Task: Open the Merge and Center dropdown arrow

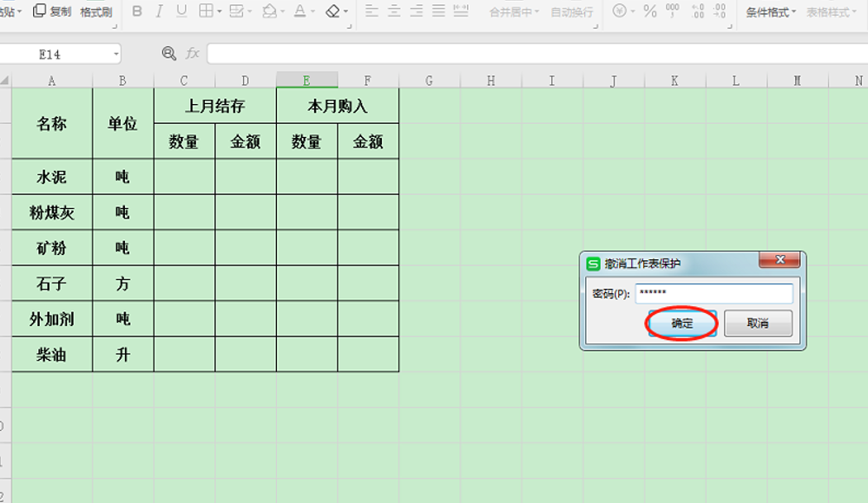Action: [x=536, y=11]
